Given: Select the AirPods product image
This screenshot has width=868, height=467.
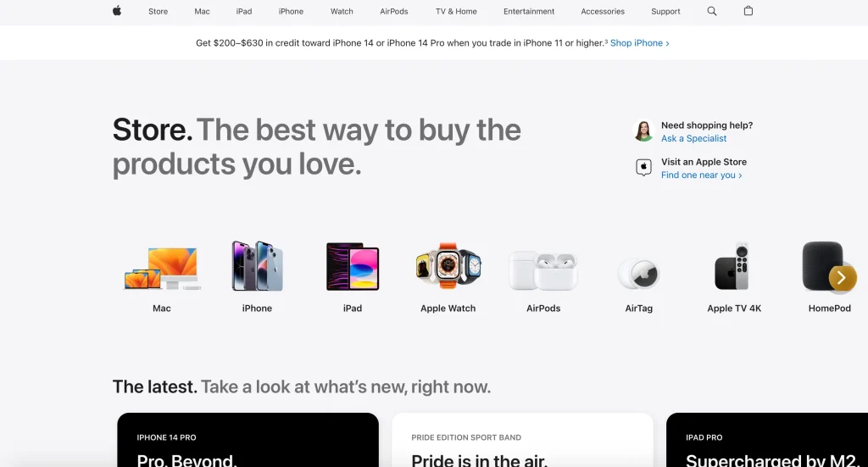Looking at the screenshot, I should 543,270.
